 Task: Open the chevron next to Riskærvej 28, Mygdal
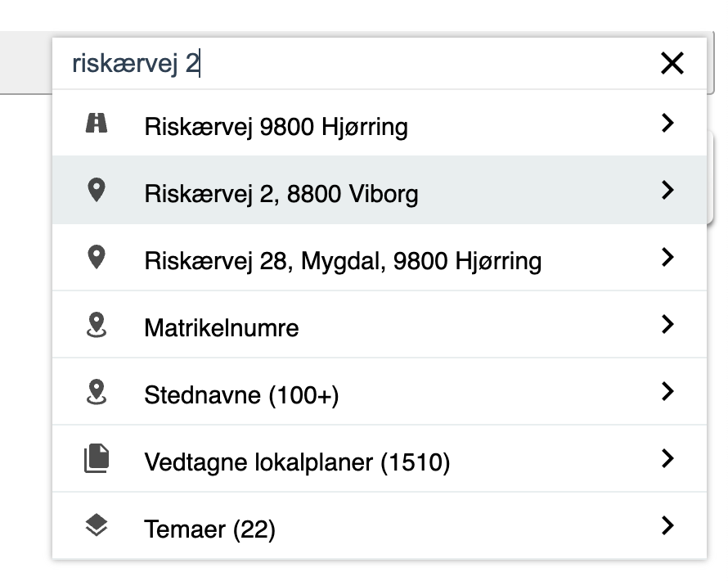point(668,258)
